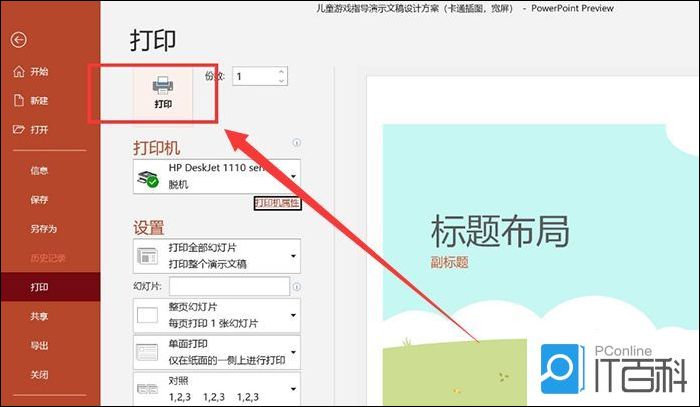Click the 打印全部幻灯片 slides icon
This screenshot has width=700, height=407.
pos(147,256)
